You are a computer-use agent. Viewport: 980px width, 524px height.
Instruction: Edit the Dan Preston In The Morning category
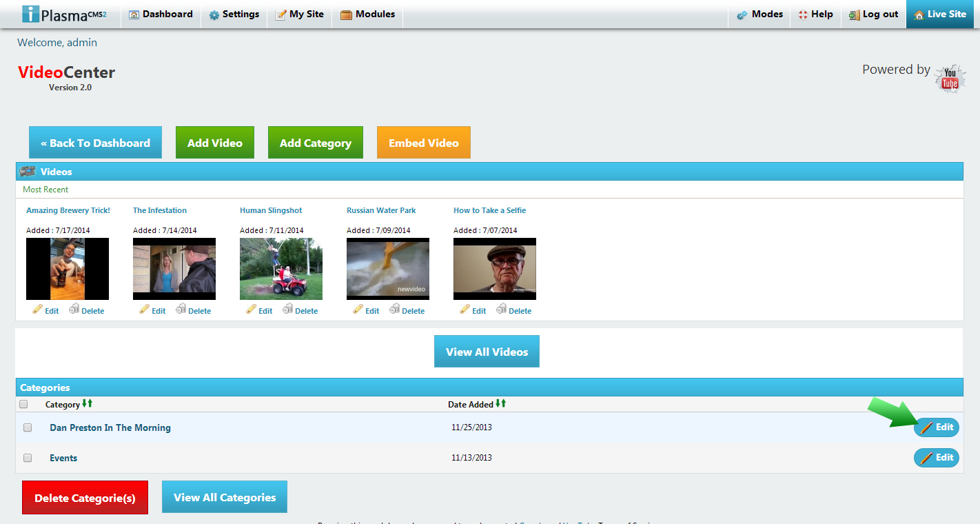937,427
